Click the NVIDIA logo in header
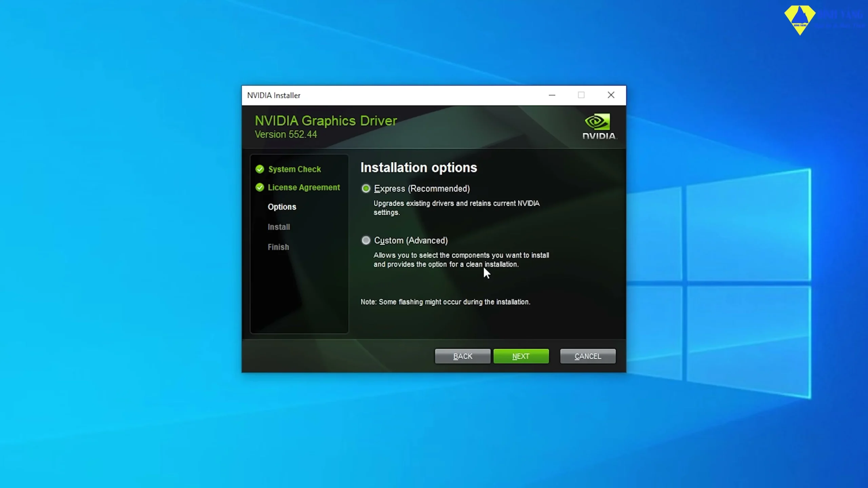 coord(599,127)
